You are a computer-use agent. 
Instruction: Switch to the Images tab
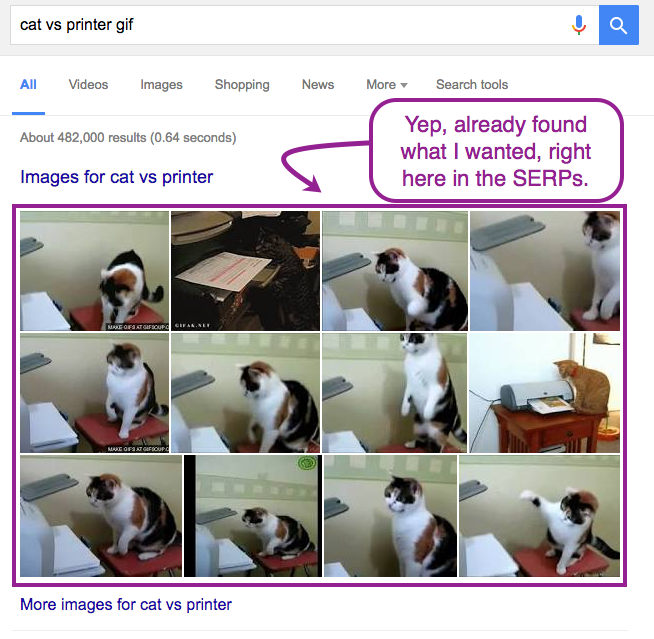point(161,85)
